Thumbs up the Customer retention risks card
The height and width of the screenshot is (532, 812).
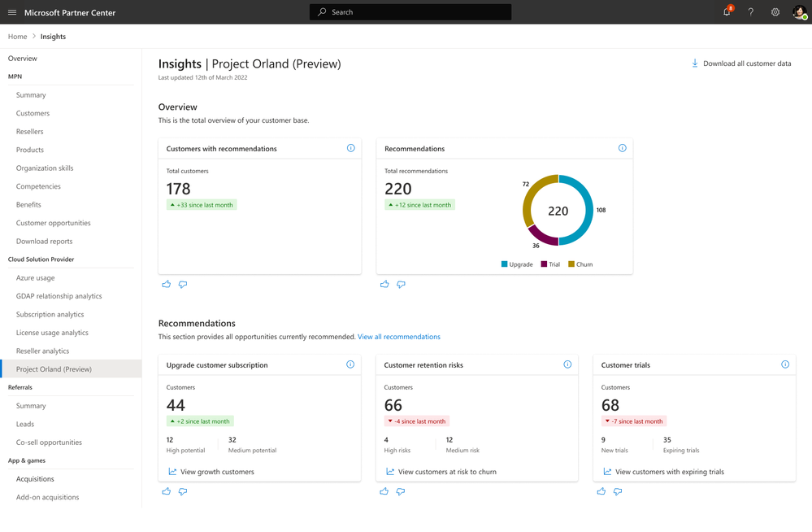pos(384,491)
